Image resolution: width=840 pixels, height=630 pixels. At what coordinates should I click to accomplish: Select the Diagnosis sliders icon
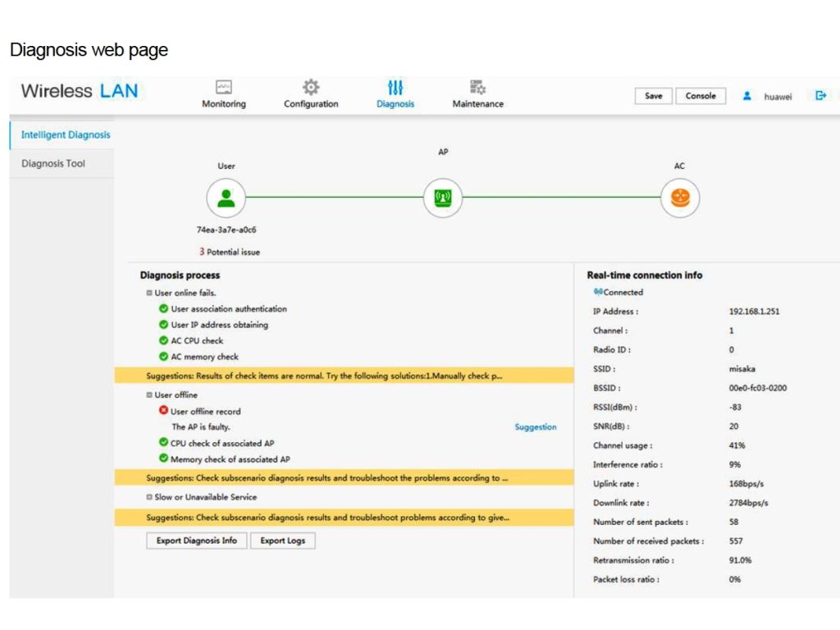(x=395, y=88)
